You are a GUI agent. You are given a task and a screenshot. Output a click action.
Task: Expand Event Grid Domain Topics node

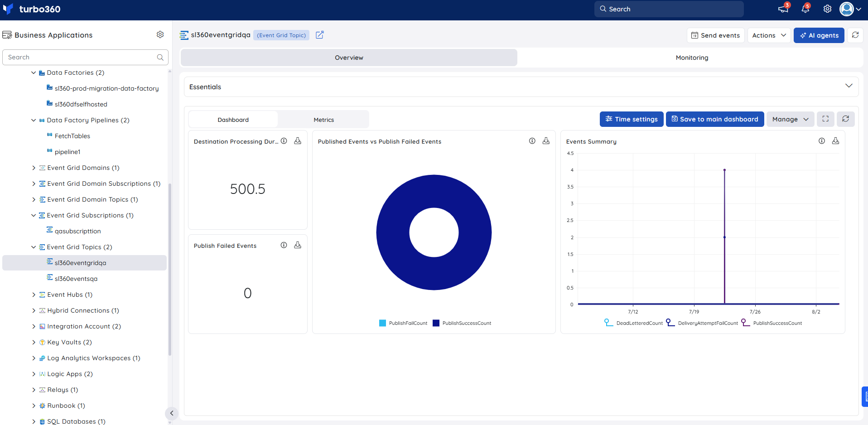point(34,199)
